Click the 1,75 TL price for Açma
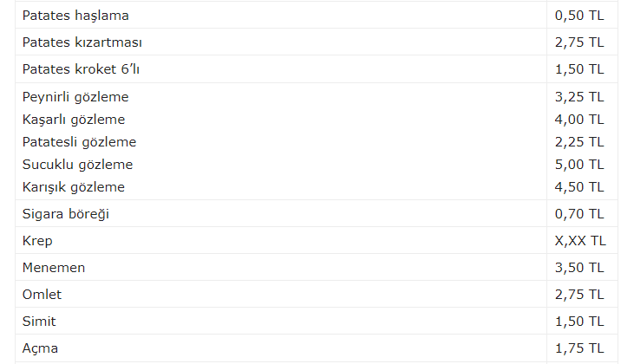The image size is (634, 364). [579, 348]
